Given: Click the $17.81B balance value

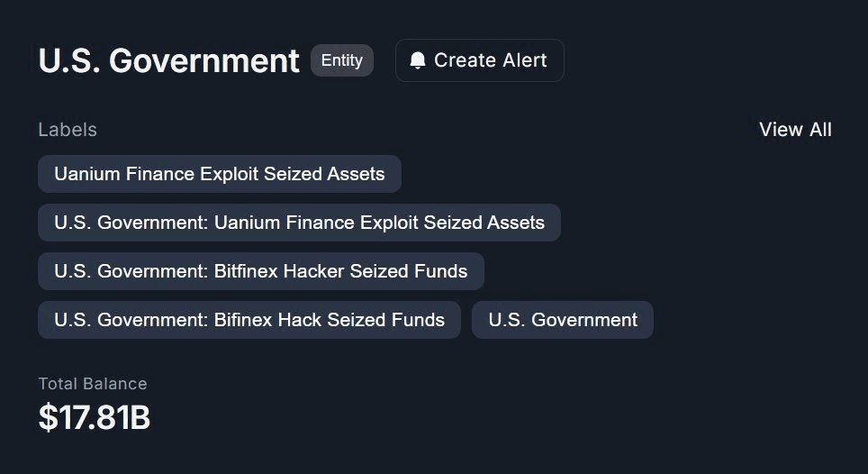Looking at the screenshot, I should pyautogui.click(x=94, y=417).
